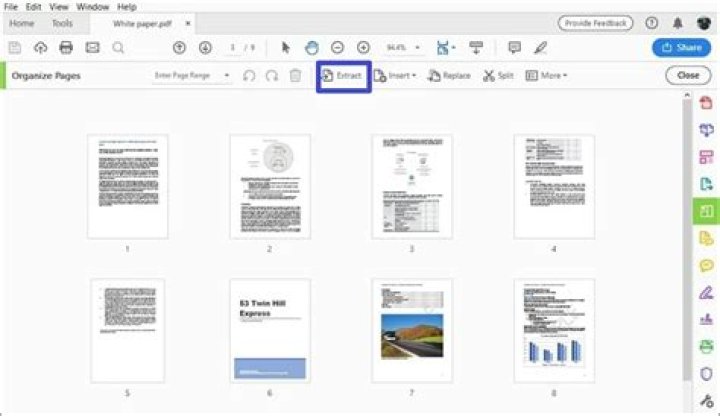Image resolution: width=720 pixels, height=416 pixels.
Task: View notifications bell
Action: click(x=677, y=23)
